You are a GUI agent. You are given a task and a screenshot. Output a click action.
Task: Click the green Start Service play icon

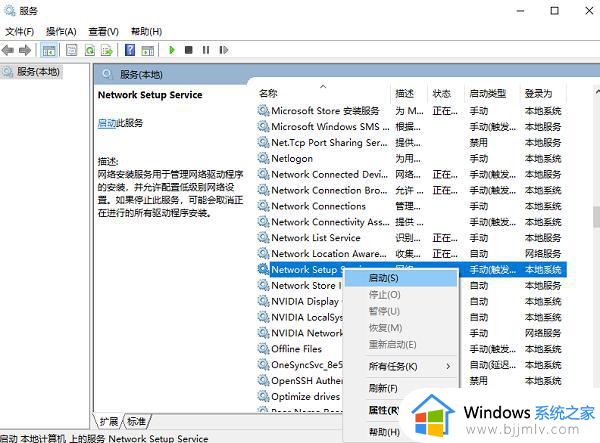(172, 50)
